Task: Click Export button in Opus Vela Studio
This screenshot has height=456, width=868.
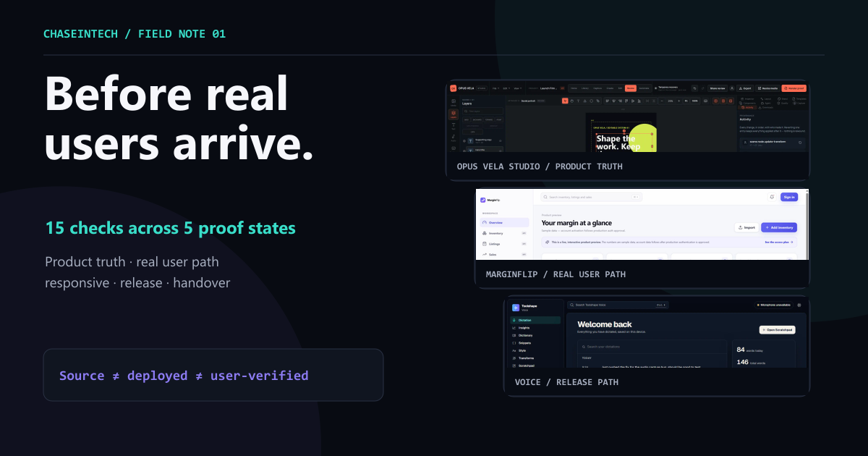Action: [x=745, y=88]
